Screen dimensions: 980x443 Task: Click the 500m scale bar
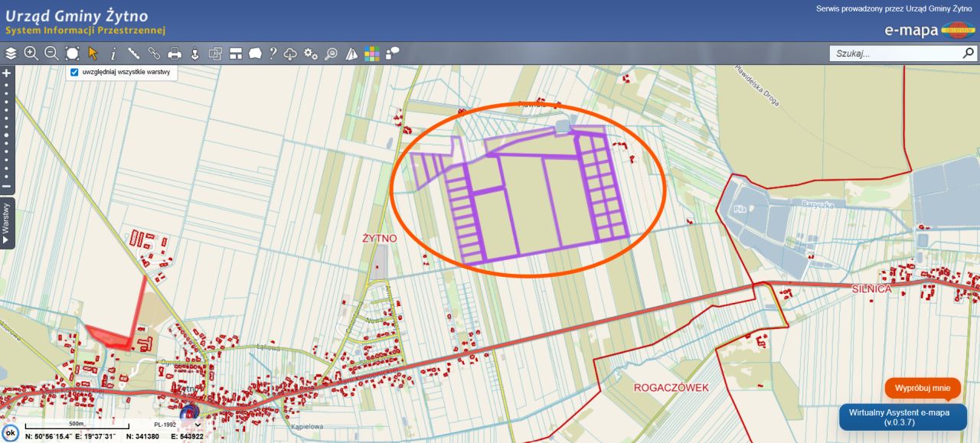[x=77, y=425]
